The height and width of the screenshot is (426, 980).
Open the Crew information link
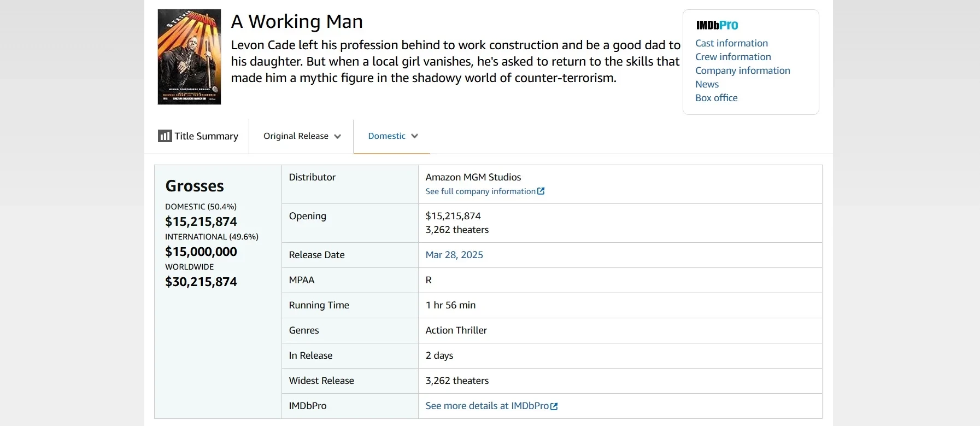pos(733,57)
